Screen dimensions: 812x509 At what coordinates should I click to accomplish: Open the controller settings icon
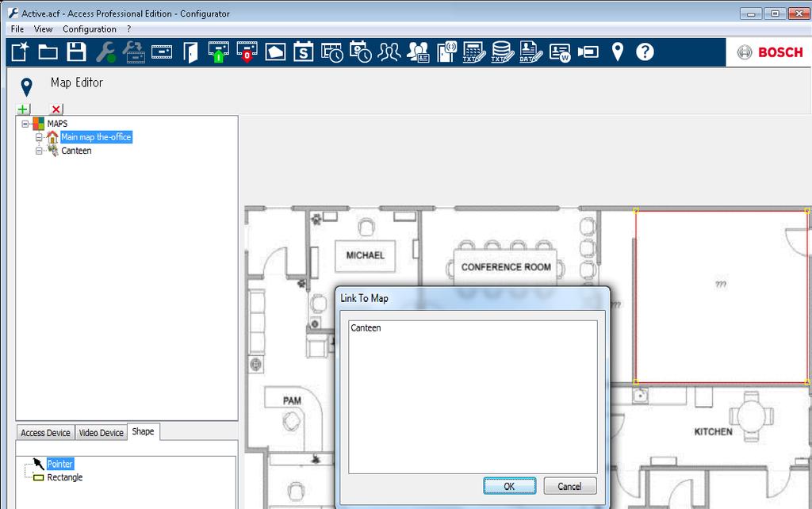162,52
